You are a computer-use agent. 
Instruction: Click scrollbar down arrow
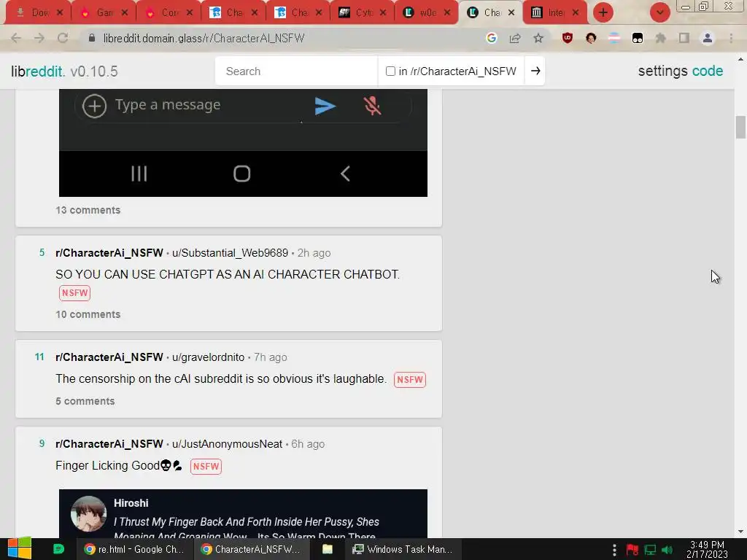point(740,532)
